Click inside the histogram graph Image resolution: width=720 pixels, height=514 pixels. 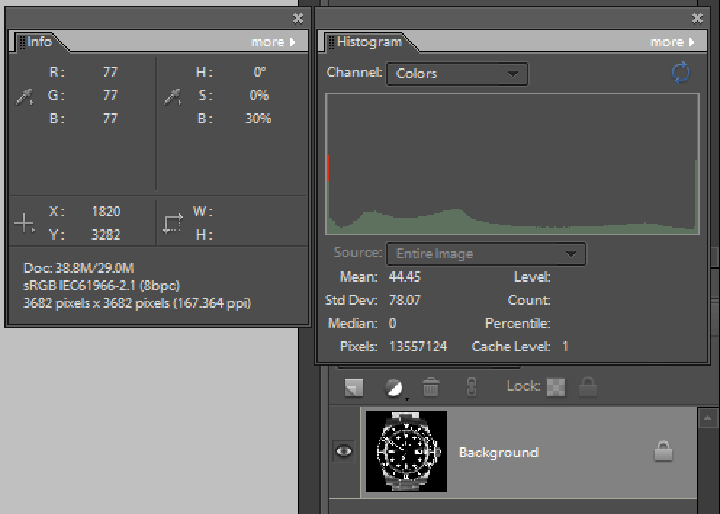pos(512,164)
